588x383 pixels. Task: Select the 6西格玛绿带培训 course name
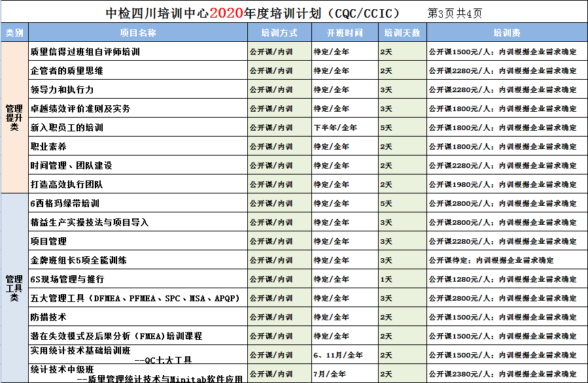coord(65,203)
